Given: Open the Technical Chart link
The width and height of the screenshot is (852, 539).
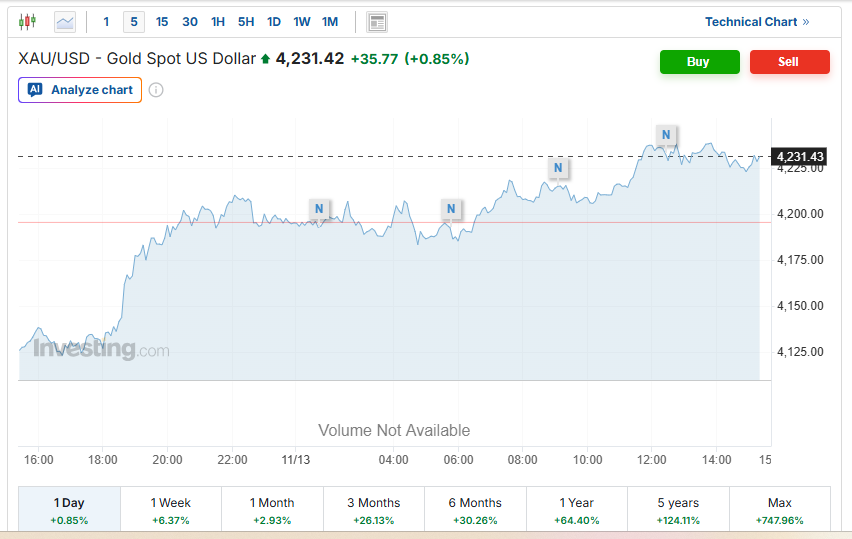Looking at the screenshot, I should pos(756,22).
